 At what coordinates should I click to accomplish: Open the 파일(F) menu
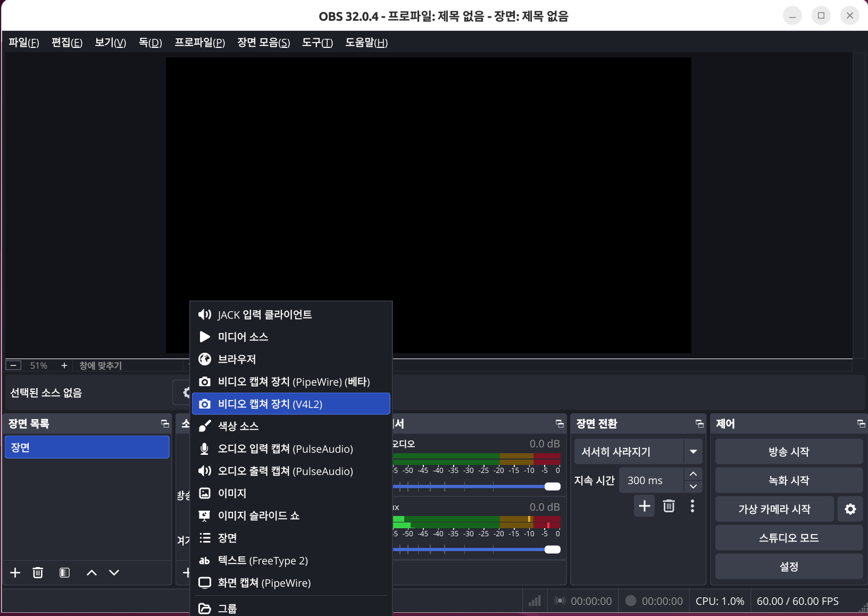click(x=24, y=43)
